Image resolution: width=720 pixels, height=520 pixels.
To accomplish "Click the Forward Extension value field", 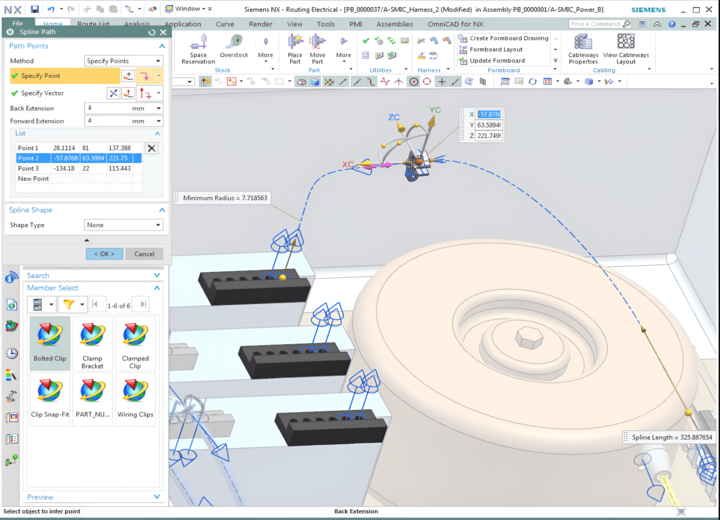I will point(108,121).
